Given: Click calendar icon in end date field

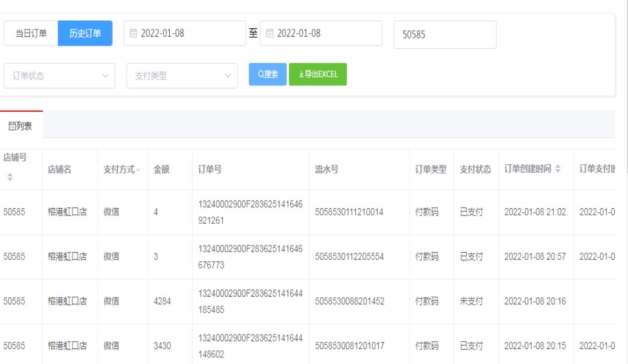Looking at the screenshot, I should click(270, 34).
